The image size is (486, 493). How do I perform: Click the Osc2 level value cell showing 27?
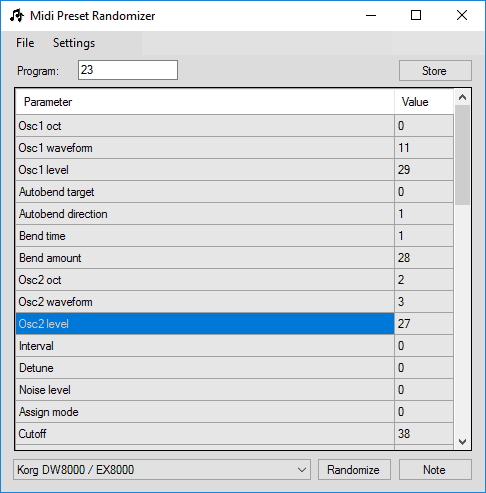424,324
